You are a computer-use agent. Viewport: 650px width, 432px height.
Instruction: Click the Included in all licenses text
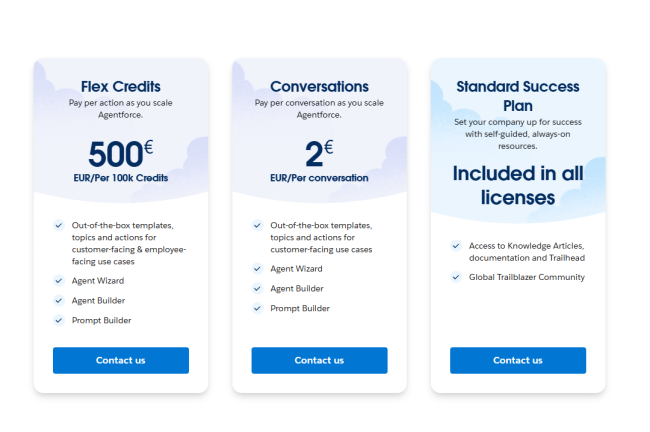[517, 185]
